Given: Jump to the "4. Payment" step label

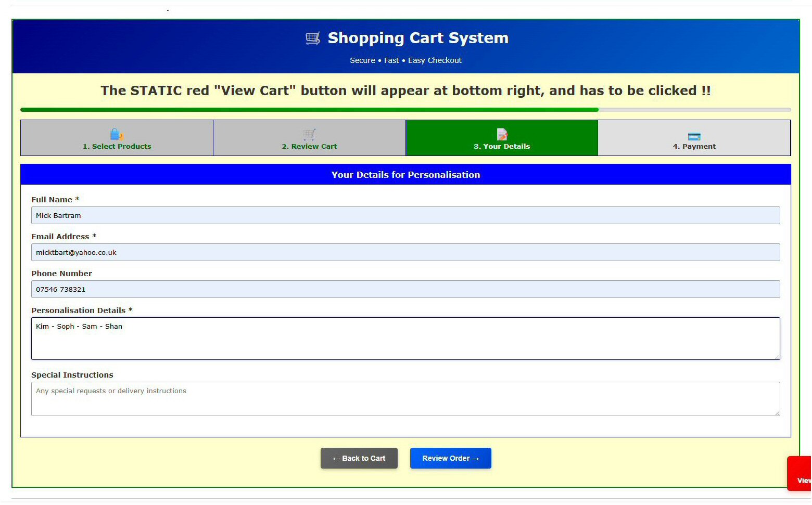Looking at the screenshot, I should click(x=694, y=147).
